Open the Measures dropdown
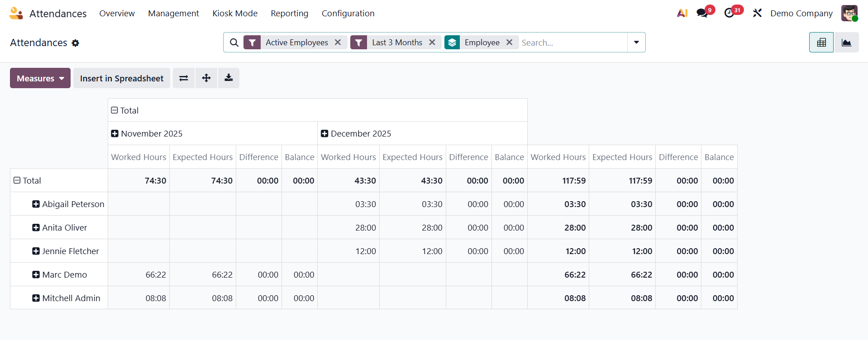 (40, 78)
